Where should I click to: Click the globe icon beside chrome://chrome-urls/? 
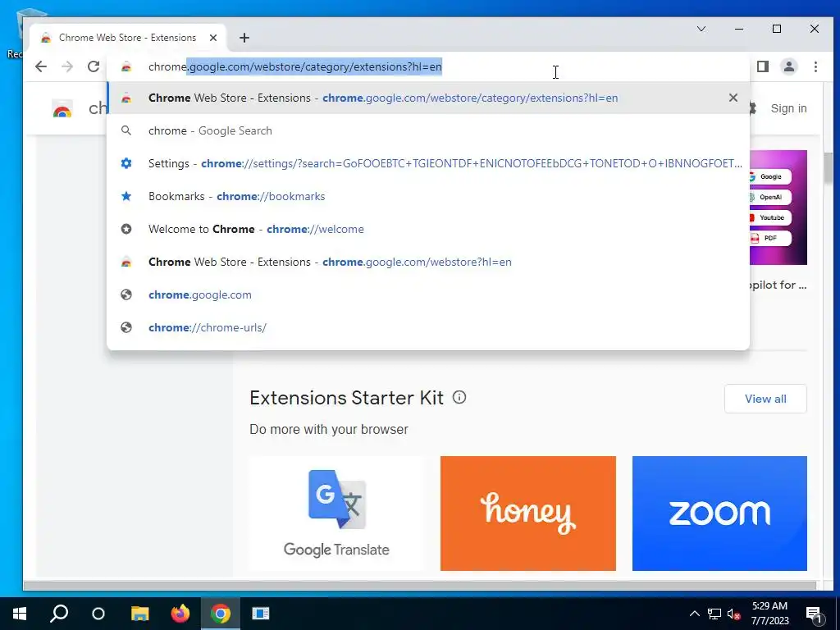tap(126, 327)
